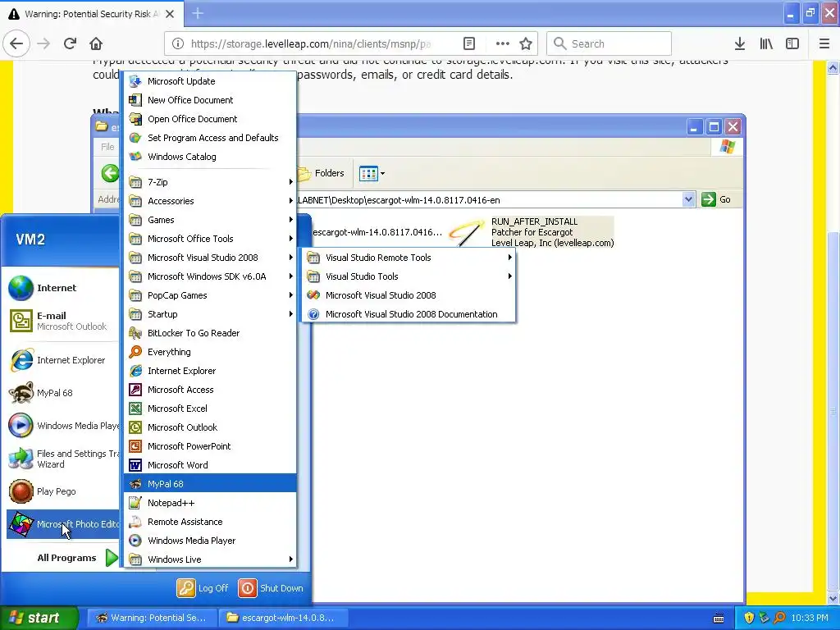This screenshot has height=630, width=840.
Task: Expand Microsoft Office Tools folder
Action: click(209, 239)
